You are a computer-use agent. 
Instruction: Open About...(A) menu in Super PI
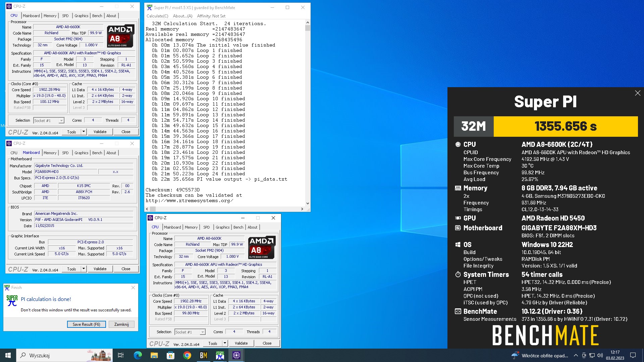pos(182,16)
